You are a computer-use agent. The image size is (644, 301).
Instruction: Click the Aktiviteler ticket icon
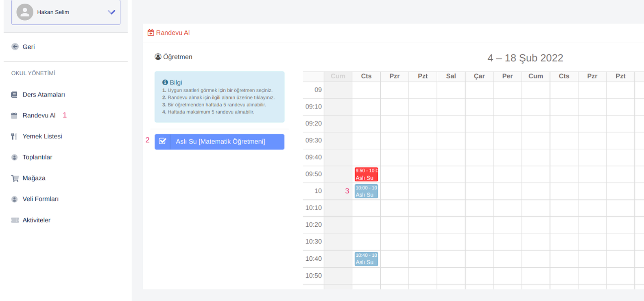pos(15,220)
